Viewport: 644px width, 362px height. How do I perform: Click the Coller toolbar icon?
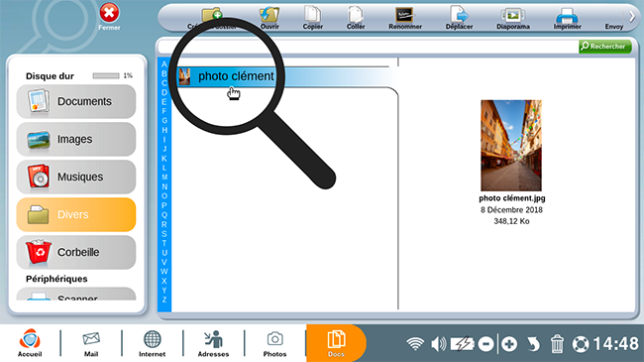[x=356, y=18]
